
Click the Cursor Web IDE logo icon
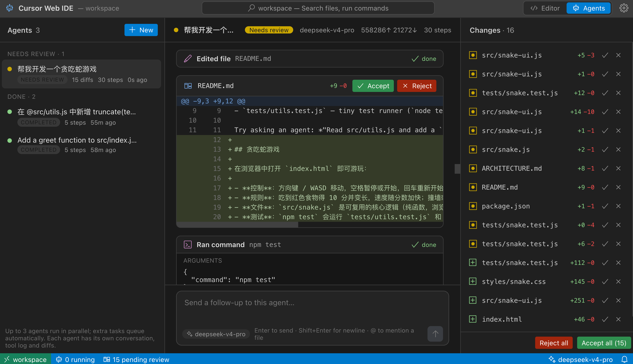(x=9, y=8)
